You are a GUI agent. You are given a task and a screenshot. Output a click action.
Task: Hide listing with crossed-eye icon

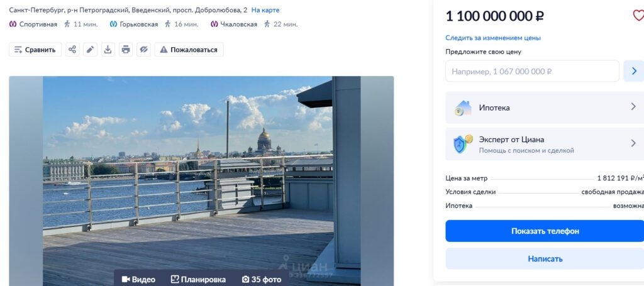(x=143, y=50)
